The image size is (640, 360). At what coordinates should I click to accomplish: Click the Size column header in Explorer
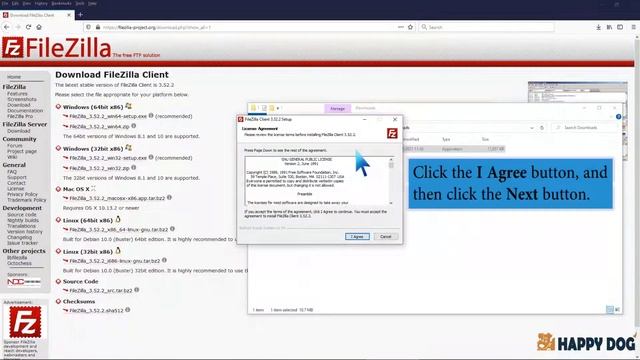485,139
